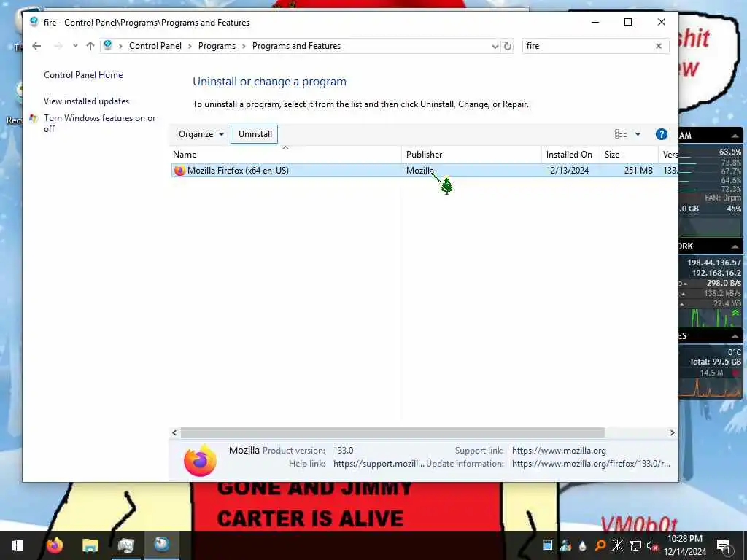
Task: Open the view options dropdown arrow
Action: click(x=638, y=134)
